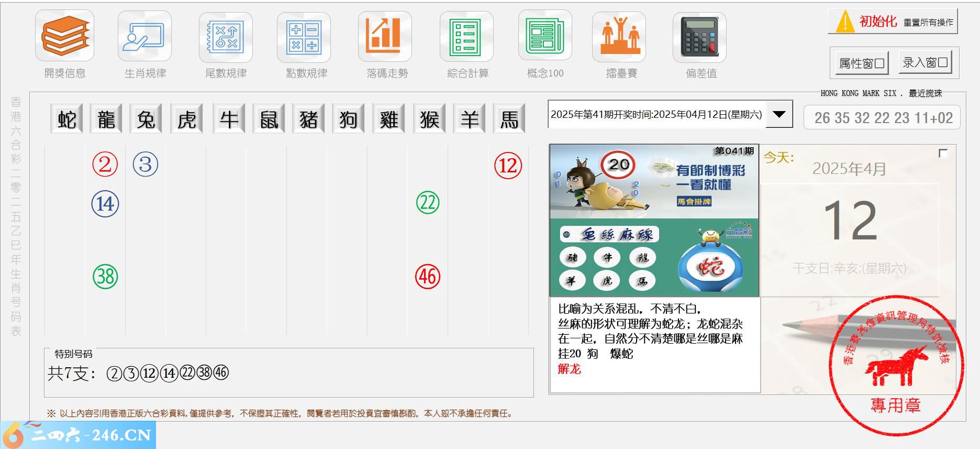
Task: Open the 属性窗口 properties window
Action: [x=861, y=63]
